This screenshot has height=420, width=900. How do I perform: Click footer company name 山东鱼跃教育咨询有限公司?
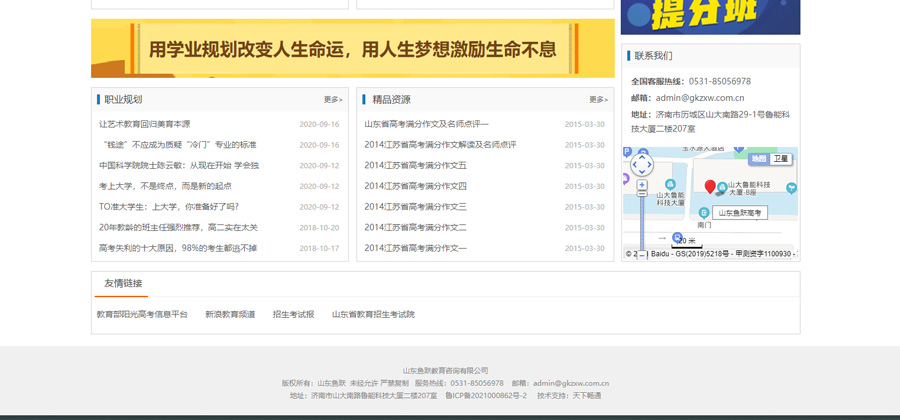[x=445, y=371]
